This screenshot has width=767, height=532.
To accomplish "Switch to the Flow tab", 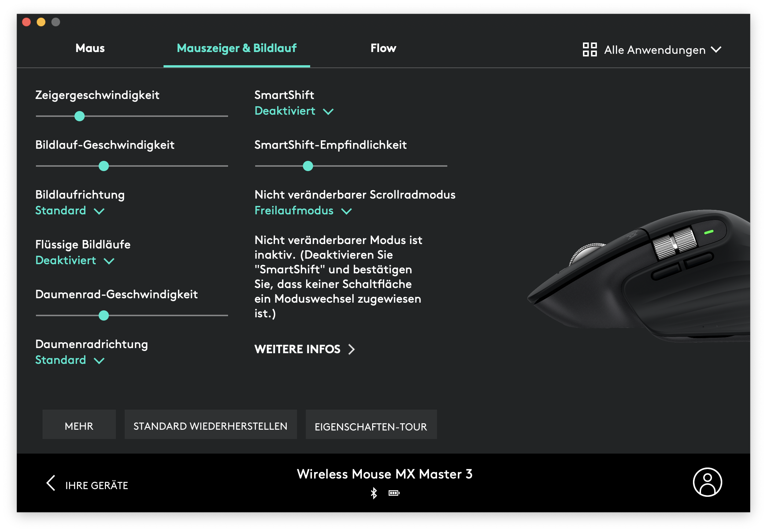I will (x=383, y=48).
